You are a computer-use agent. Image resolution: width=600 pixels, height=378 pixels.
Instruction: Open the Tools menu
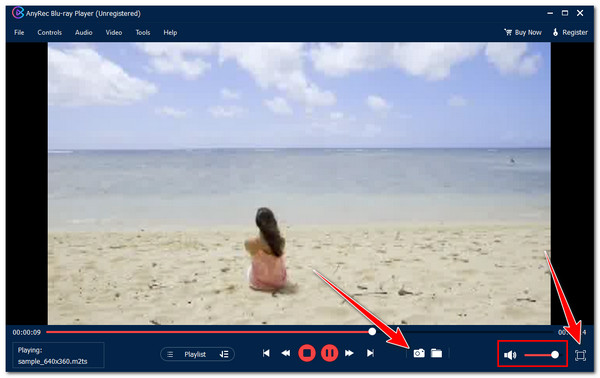point(143,33)
